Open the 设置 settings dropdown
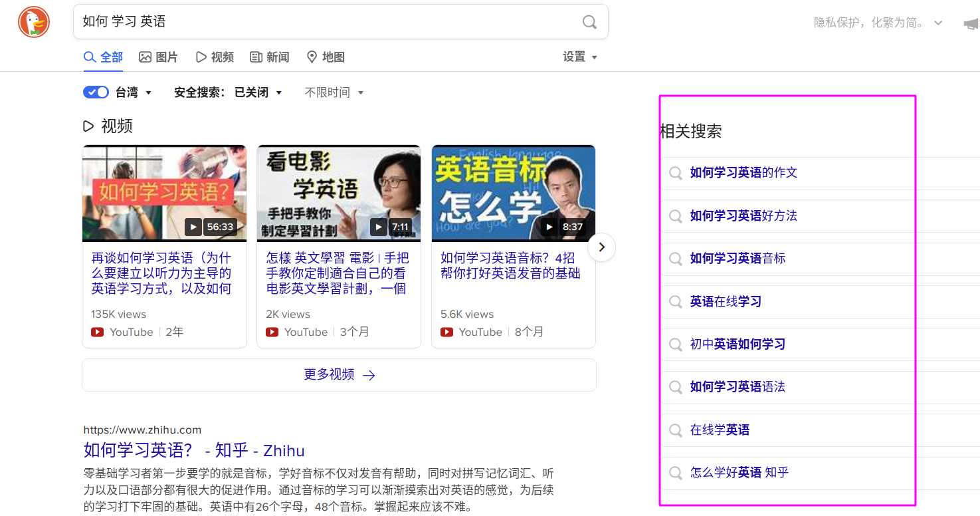The image size is (980, 516). pyautogui.click(x=580, y=57)
